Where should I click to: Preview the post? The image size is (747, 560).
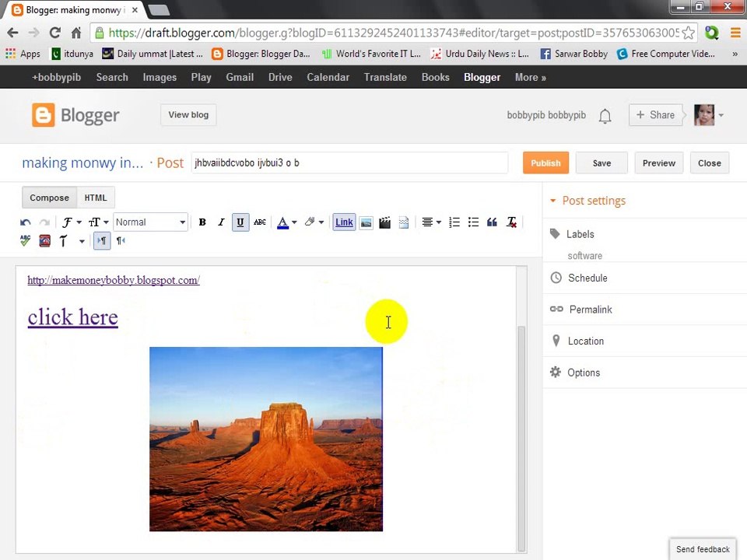(659, 163)
